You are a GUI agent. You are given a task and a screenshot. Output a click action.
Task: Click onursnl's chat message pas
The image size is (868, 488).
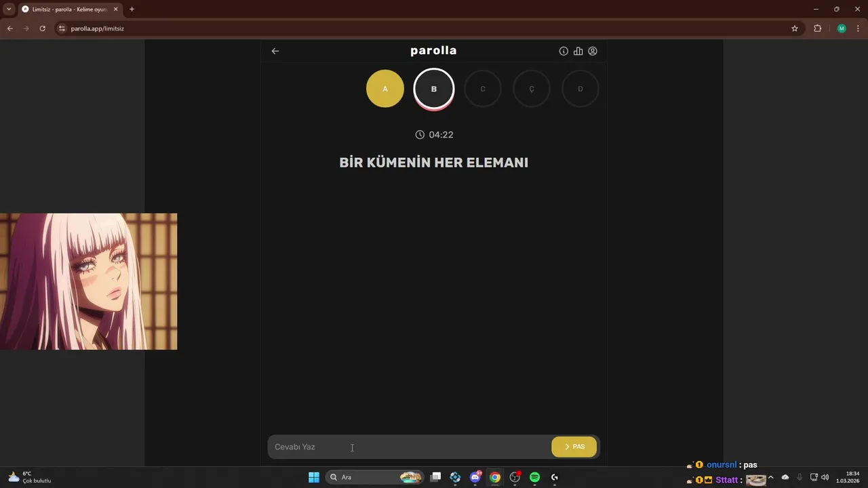pyautogui.click(x=722, y=465)
